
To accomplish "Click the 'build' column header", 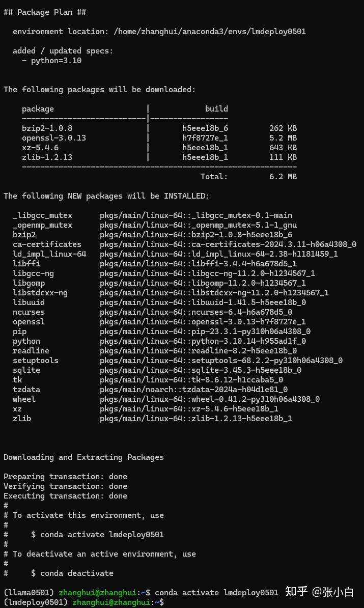I will 216,109.
